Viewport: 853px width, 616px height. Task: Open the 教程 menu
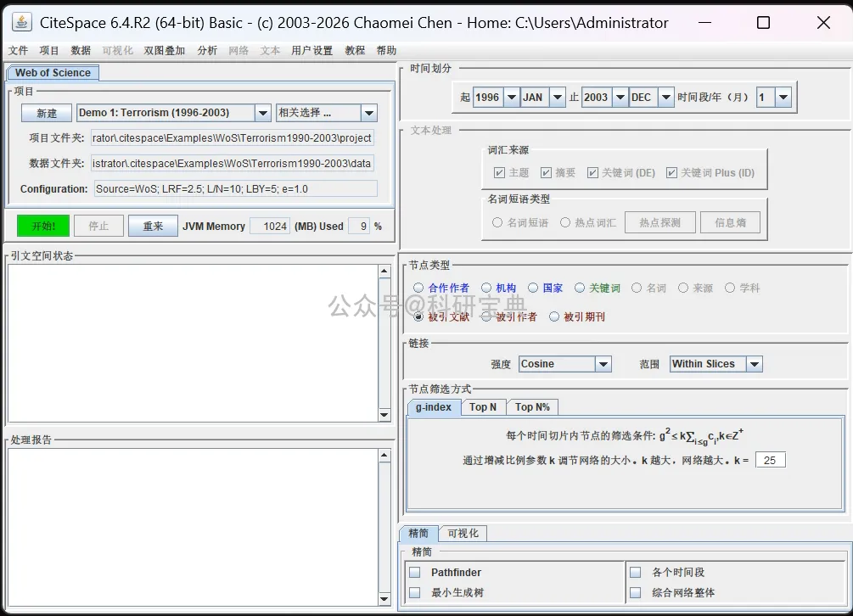[x=355, y=51]
